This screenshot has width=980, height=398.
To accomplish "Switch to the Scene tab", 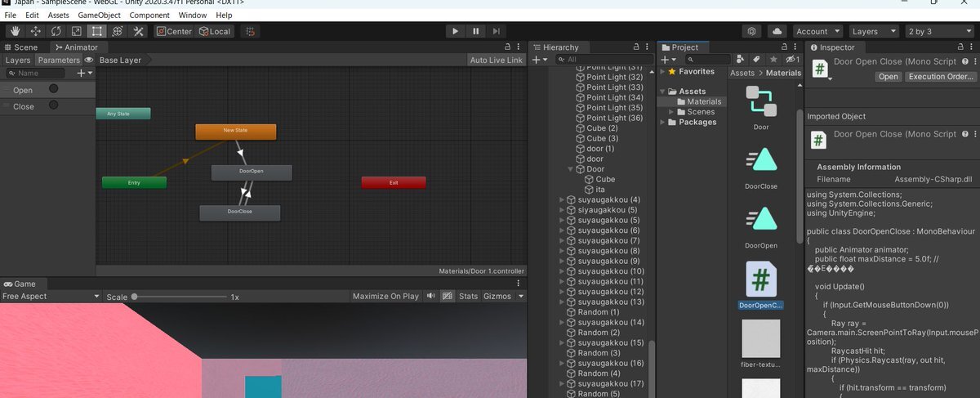I will point(20,47).
